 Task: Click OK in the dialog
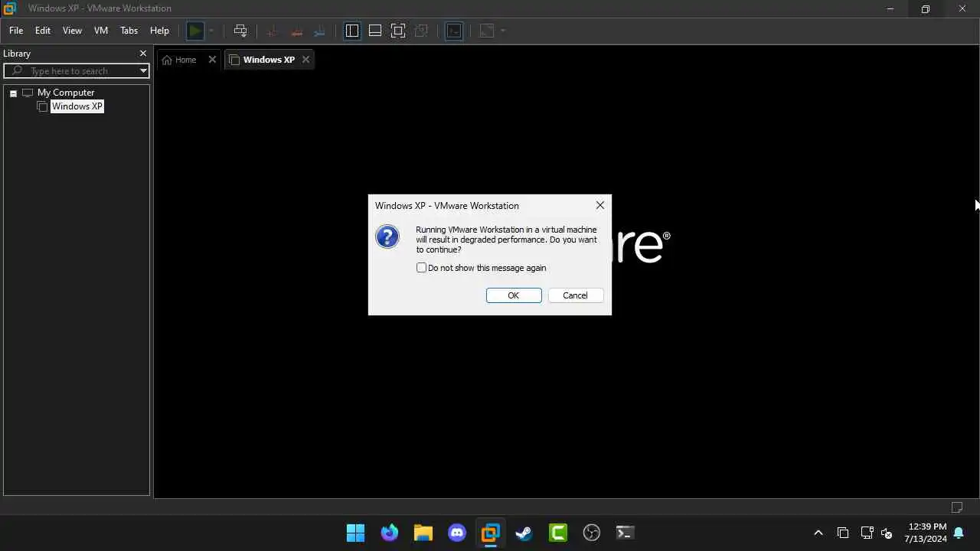point(514,295)
